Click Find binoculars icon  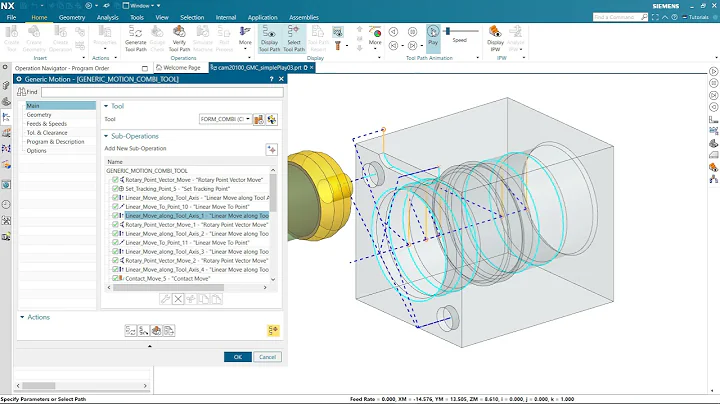[x=21, y=92]
